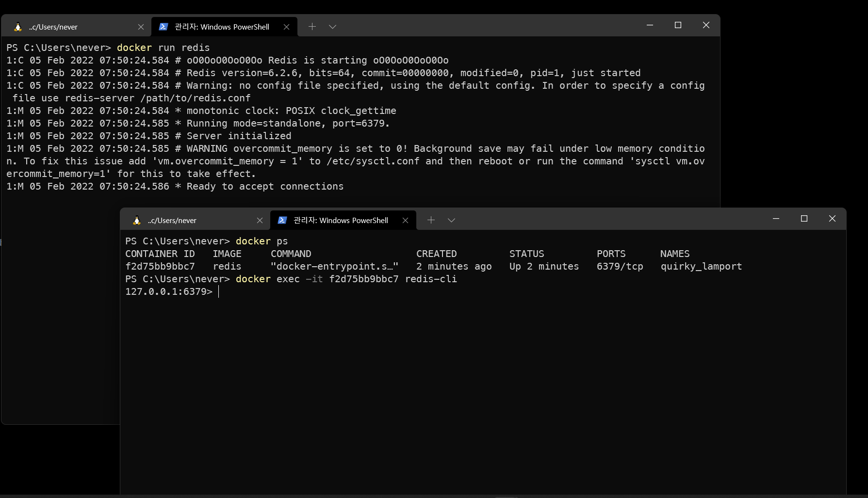Click the 'Server initialized' log line
The width and height of the screenshot is (868, 498).
[x=239, y=136]
